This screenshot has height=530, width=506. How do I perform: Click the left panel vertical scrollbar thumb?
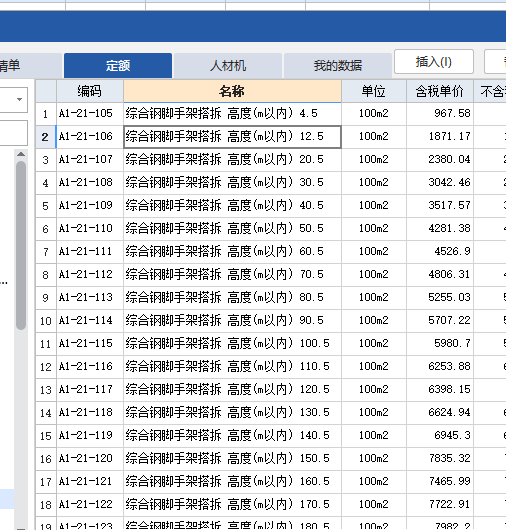pyautogui.click(x=21, y=245)
